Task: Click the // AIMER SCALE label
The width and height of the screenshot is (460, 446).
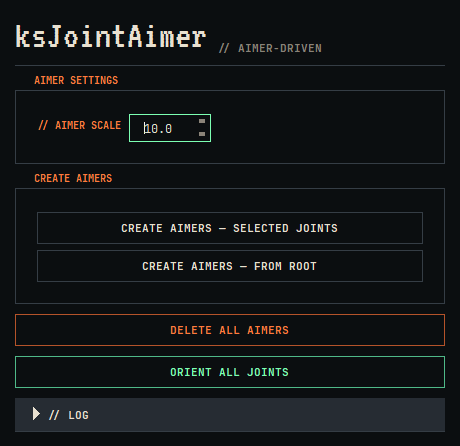Action: click(80, 125)
